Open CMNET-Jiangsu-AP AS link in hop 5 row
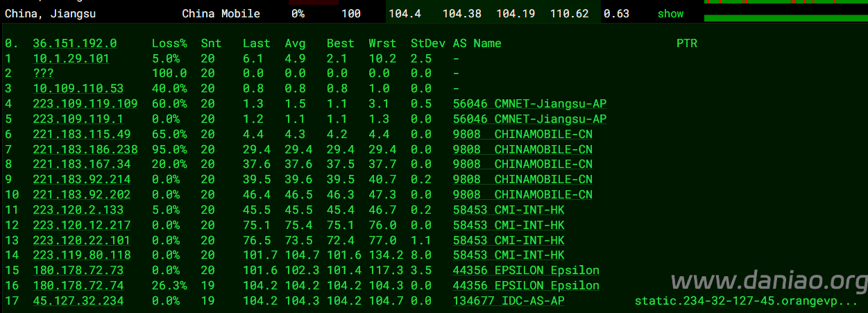 coord(529,119)
